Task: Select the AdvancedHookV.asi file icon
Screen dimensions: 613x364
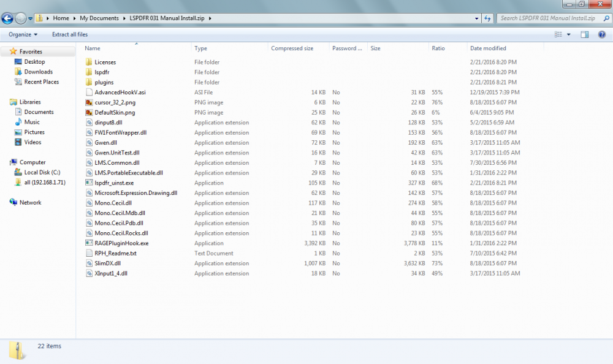Action: point(89,93)
